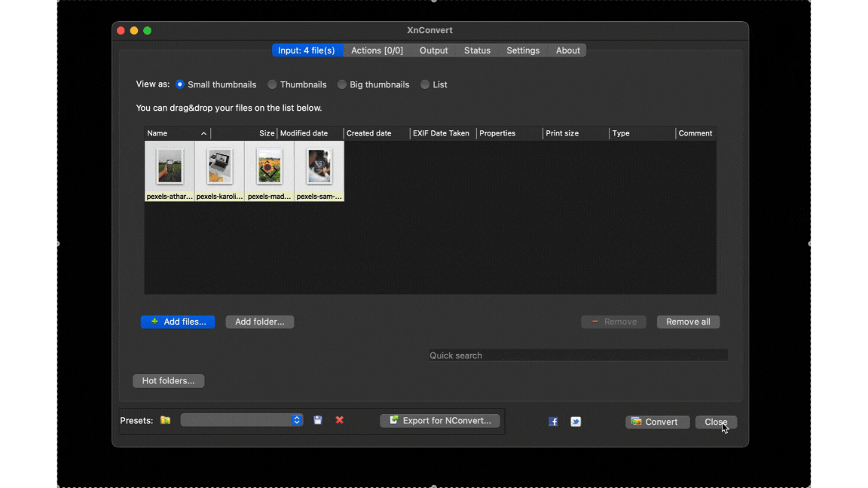Choose the List view option
Image resolution: width=868 pixels, height=488 pixels.
[x=425, y=84]
